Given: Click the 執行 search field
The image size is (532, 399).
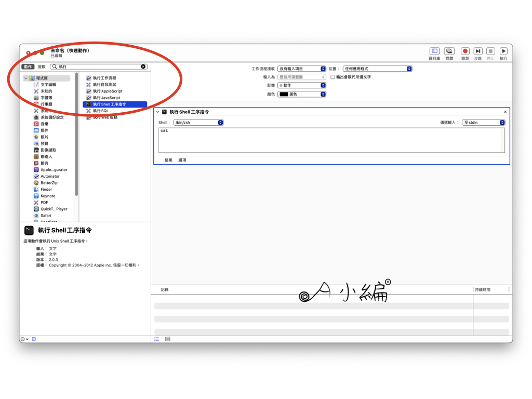Looking at the screenshot, I should click(x=98, y=67).
